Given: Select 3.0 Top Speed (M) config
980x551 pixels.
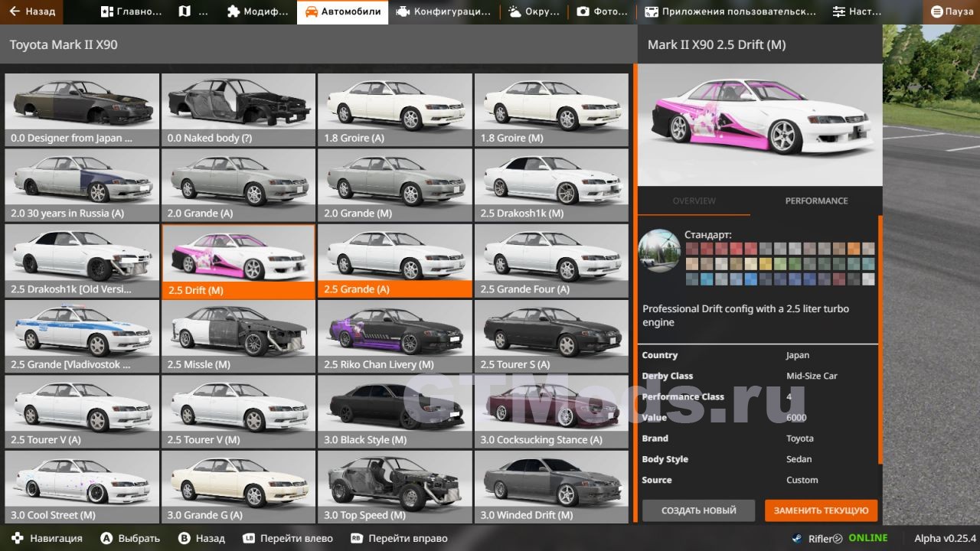Looking at the screenshot, I should (x=394, y=487).
